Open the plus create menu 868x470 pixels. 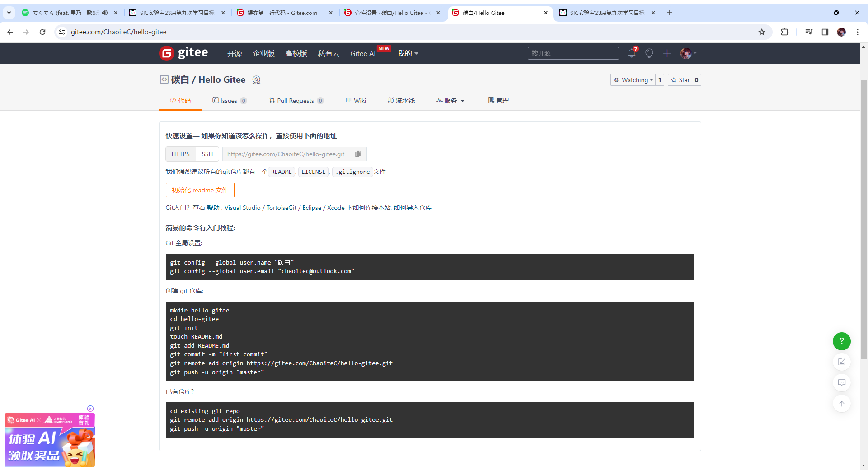tap(667, 53)
